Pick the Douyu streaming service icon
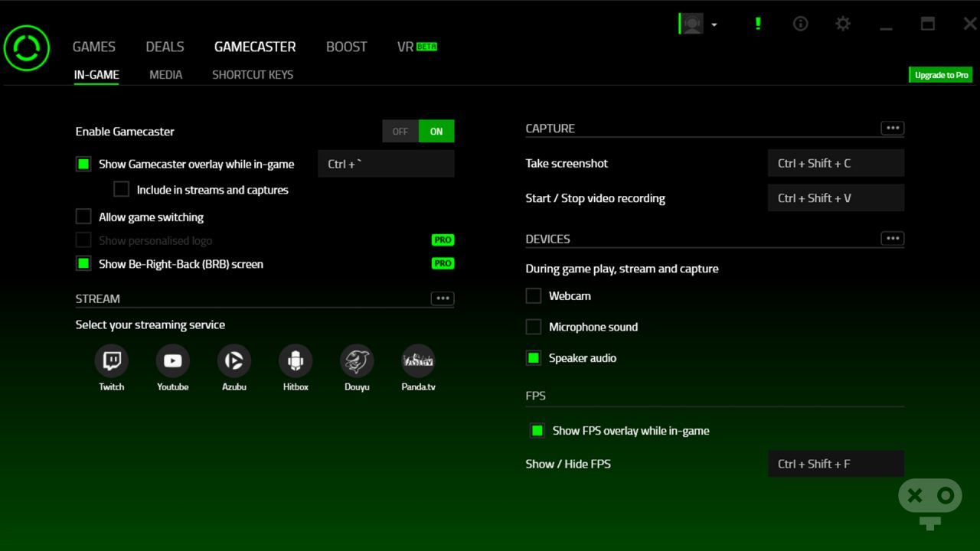The height and width of the screenshot is (551, 980). point(357,360)
